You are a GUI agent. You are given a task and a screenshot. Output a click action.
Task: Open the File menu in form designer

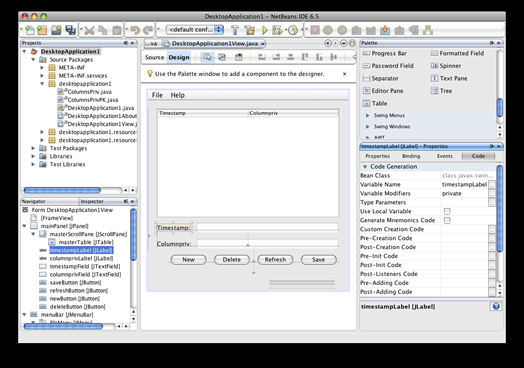tap(157, 95)
